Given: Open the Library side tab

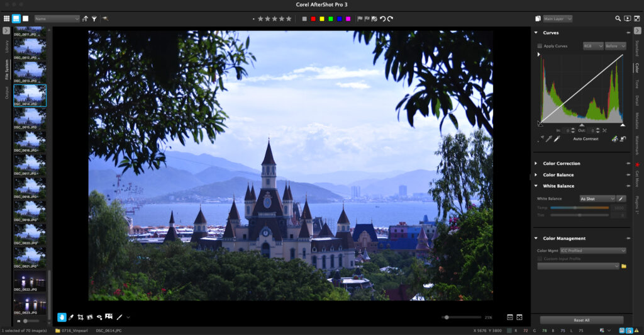Looking at the screenshot, I should coord(6,47).
